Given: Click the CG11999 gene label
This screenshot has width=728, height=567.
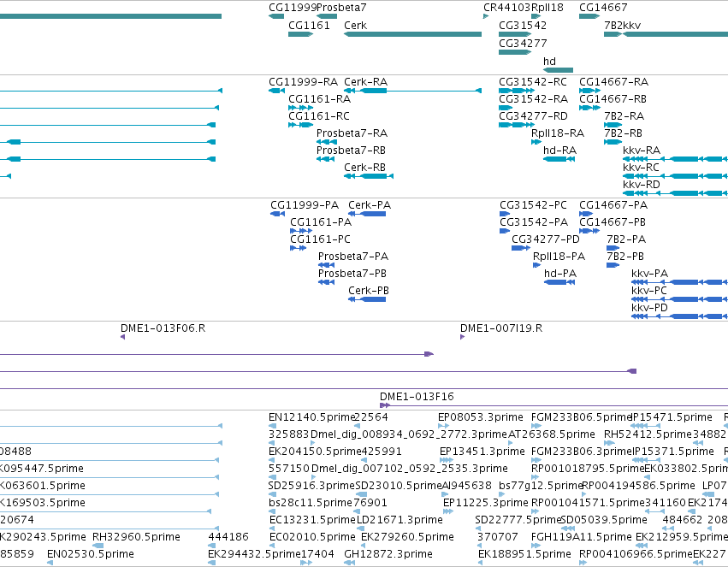Looking at the screenshot, I should pyautogui.click(x=292, y=8).
